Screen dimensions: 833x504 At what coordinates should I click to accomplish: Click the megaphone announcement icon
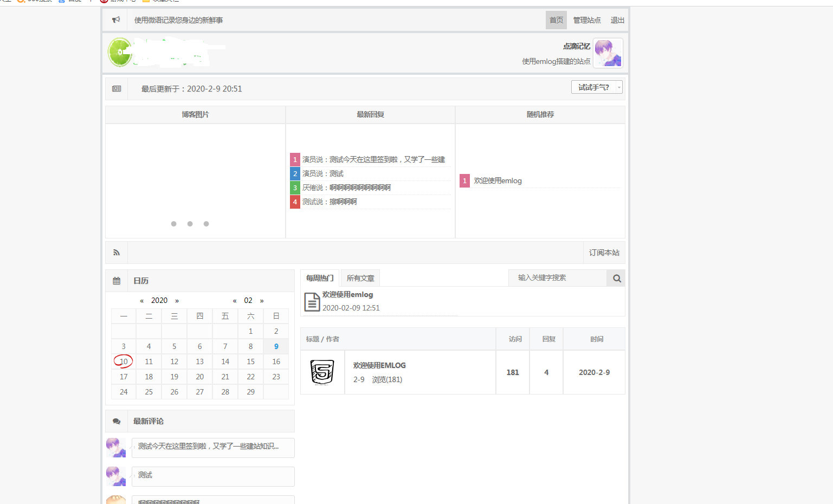116,20
